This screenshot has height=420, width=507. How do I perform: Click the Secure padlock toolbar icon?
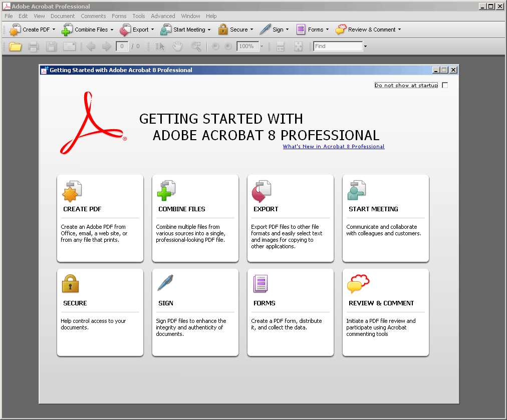[x=223, y=30]
